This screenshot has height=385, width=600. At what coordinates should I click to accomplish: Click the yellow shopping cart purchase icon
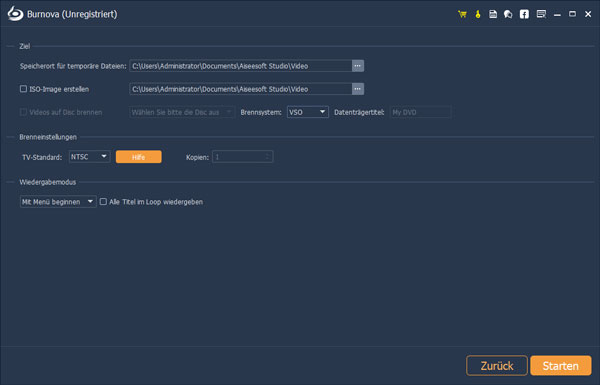(462, 15)
